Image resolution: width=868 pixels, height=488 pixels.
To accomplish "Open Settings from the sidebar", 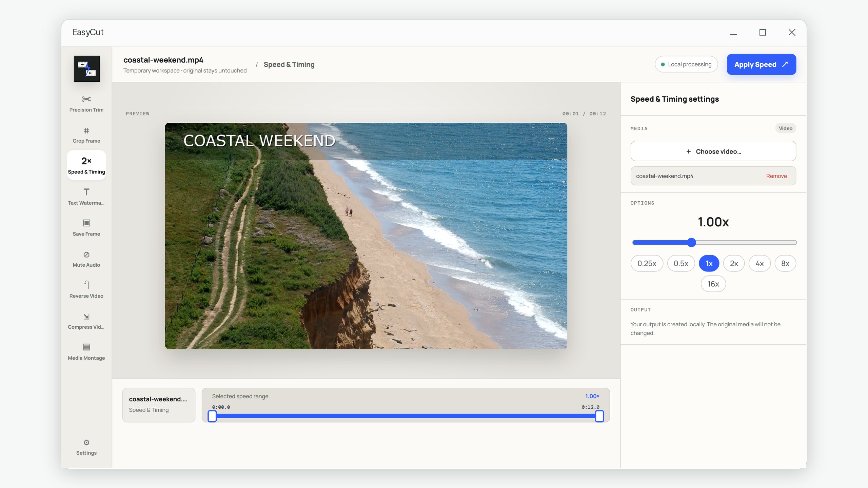I will point(86,447).
